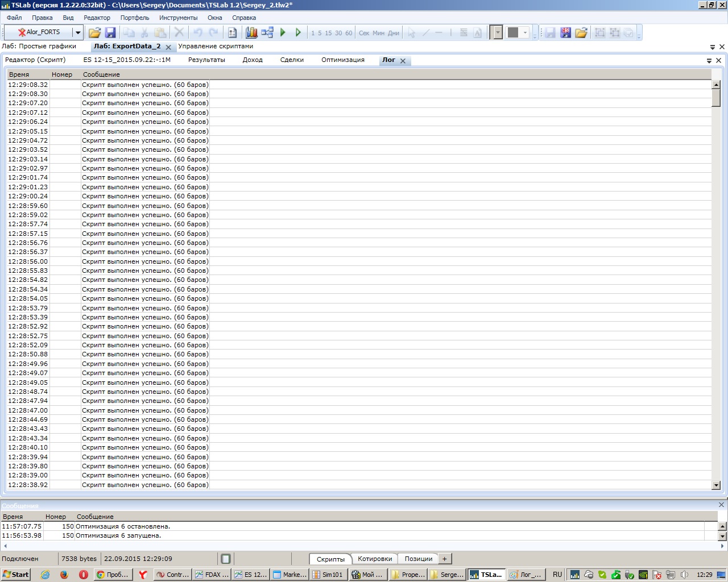Select the text annotation tool

(478, 32)
